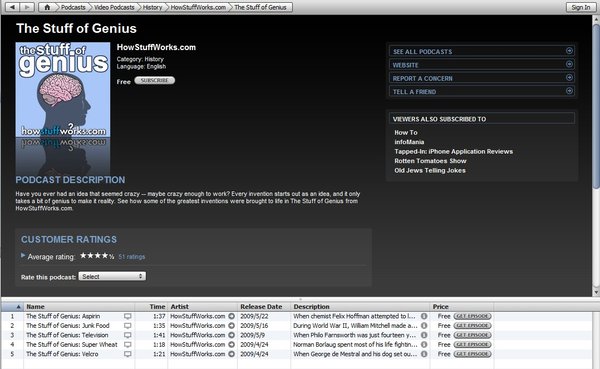Open the Rotten Tomatoes Show podcast
Image resolution: width=600 pixels, height=369 pixels.
[x=430, y=161]
